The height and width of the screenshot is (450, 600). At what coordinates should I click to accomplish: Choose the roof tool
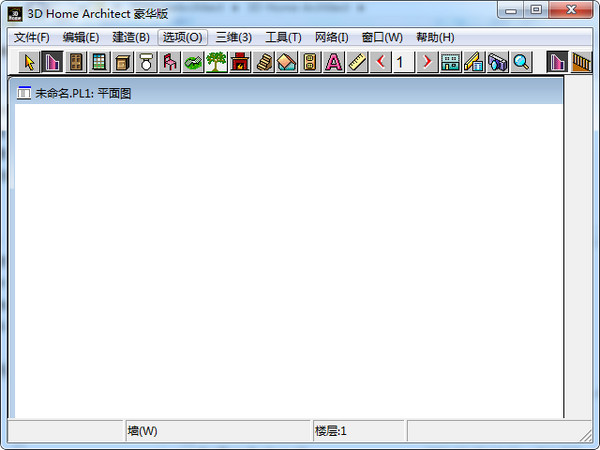287,62
